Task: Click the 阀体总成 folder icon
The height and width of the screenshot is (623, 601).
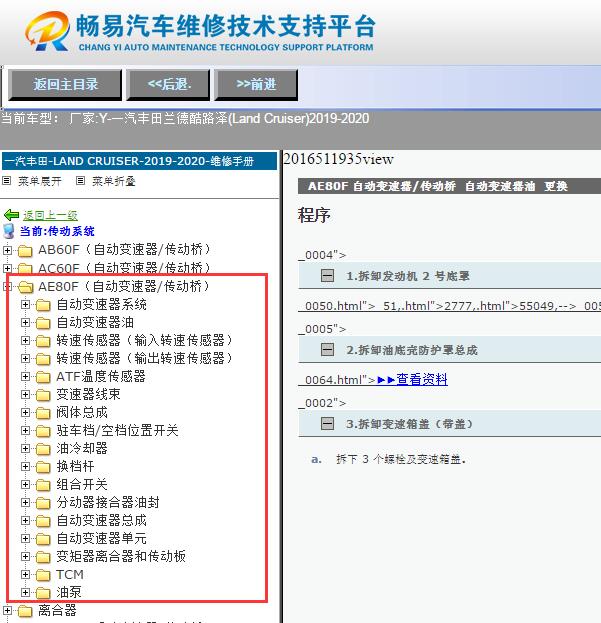Action: point(43,413)
